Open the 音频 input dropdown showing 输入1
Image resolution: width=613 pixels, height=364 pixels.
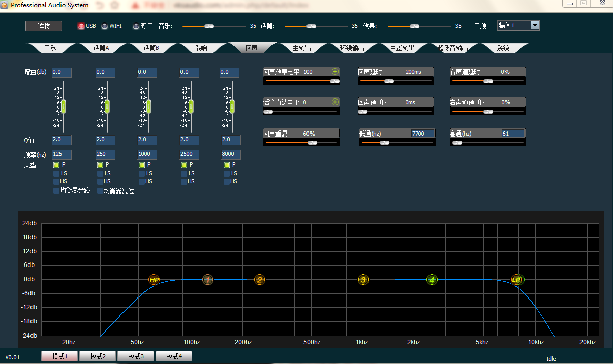(x=518, y=25)
